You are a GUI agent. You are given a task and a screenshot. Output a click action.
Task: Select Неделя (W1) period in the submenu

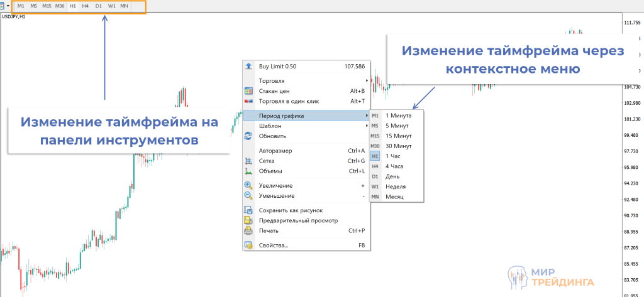tap(395, 186)
